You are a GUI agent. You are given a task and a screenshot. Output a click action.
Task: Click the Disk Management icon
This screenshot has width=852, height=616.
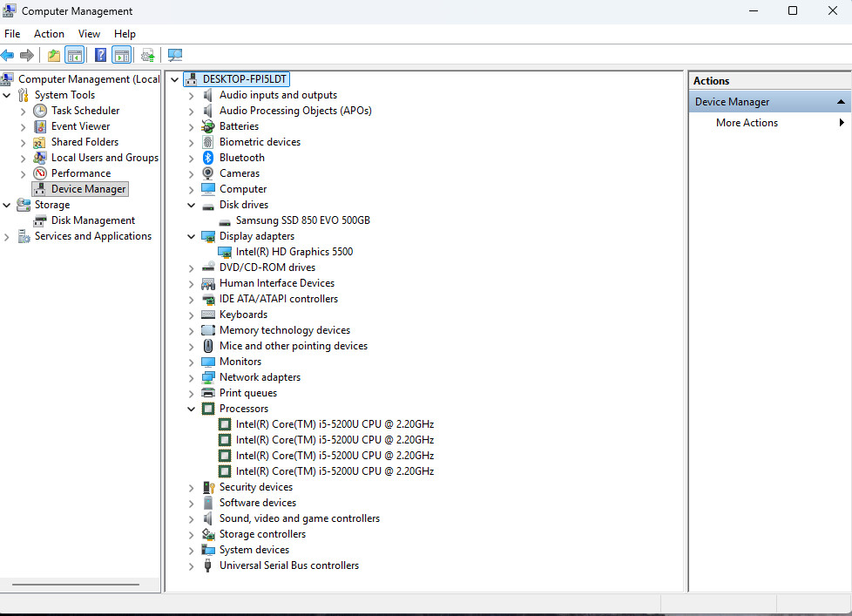click(x=40, y=220)
